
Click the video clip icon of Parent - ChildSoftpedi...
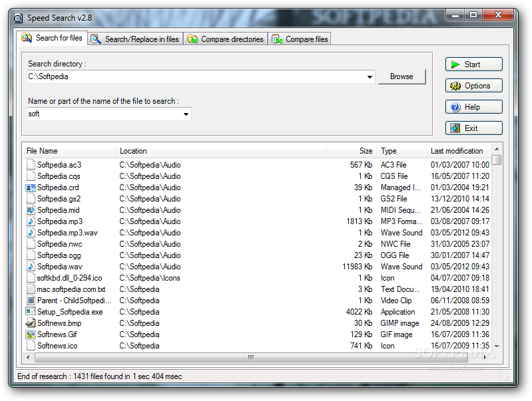[31, 301]
